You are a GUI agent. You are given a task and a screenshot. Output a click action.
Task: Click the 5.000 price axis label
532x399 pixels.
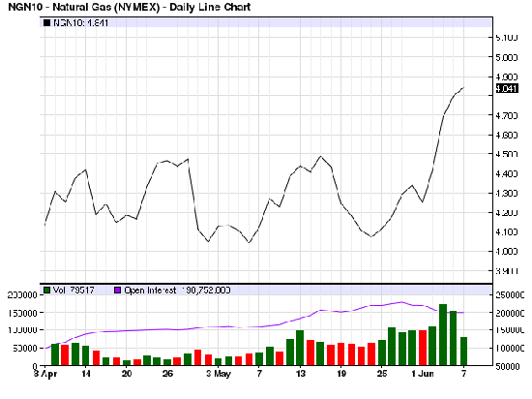[507, 57]
